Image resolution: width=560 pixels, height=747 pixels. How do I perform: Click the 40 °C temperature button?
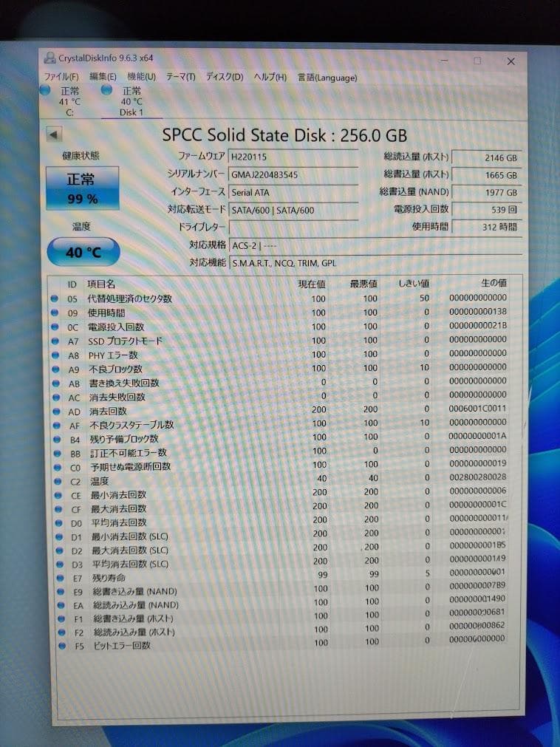(x=83, y=251)
